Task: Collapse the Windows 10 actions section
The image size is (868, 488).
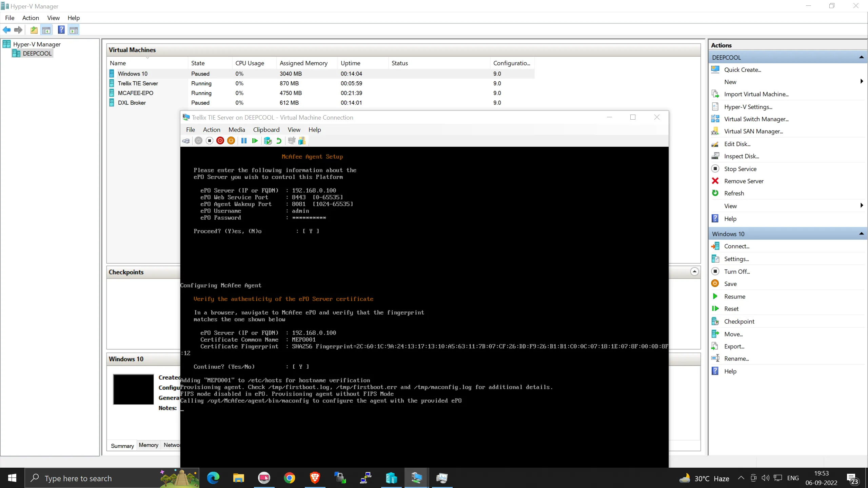Action: (x=861, y=234)
